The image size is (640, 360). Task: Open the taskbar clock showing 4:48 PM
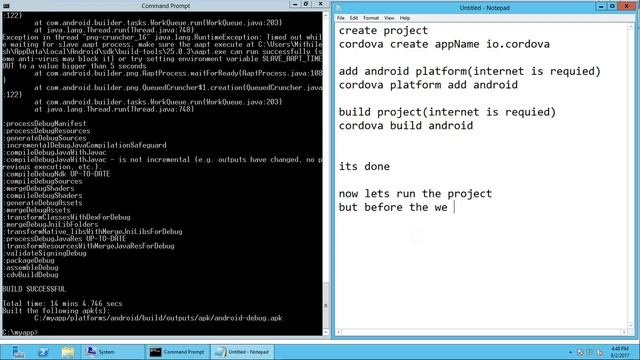(x=620, y=352)
